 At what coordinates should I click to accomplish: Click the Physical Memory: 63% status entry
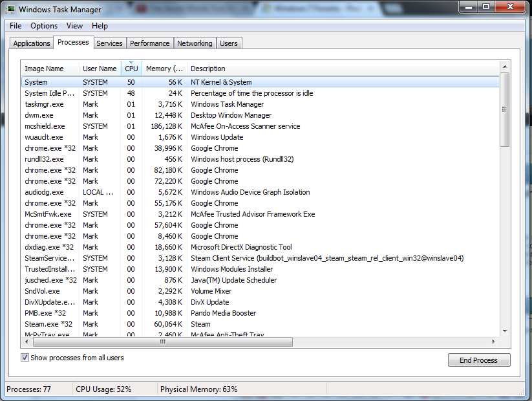(199, 389)
